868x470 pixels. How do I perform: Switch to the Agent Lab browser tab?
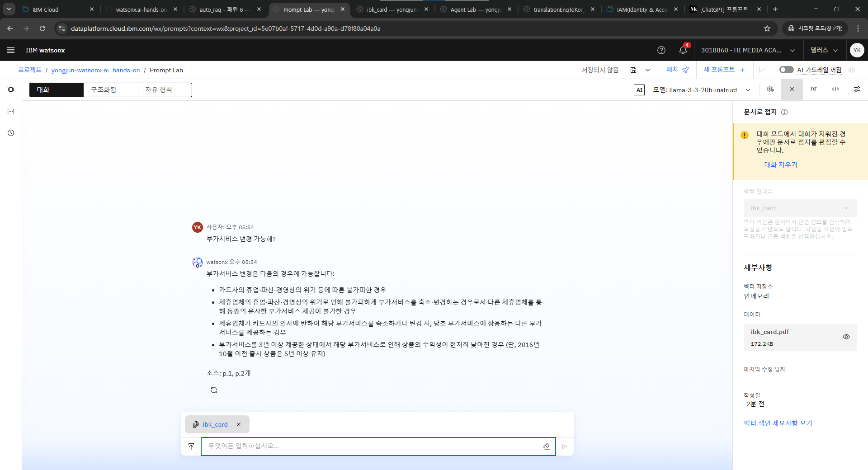476,9
